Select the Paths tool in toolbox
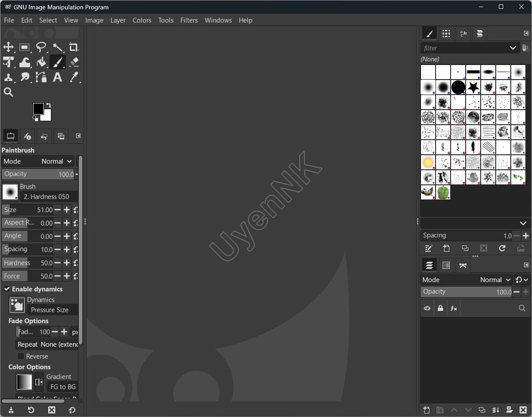The height and width of the screenshot is (417, 532). click(x=41, y=77)
